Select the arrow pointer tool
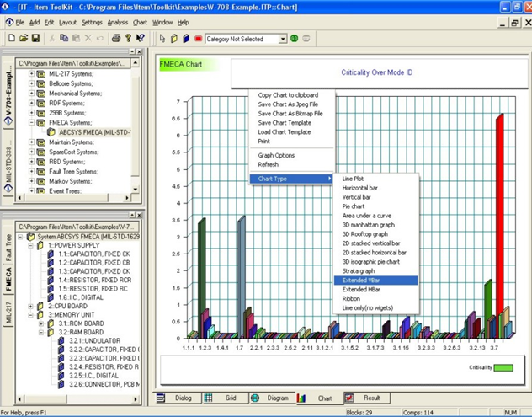 point(162,39)
